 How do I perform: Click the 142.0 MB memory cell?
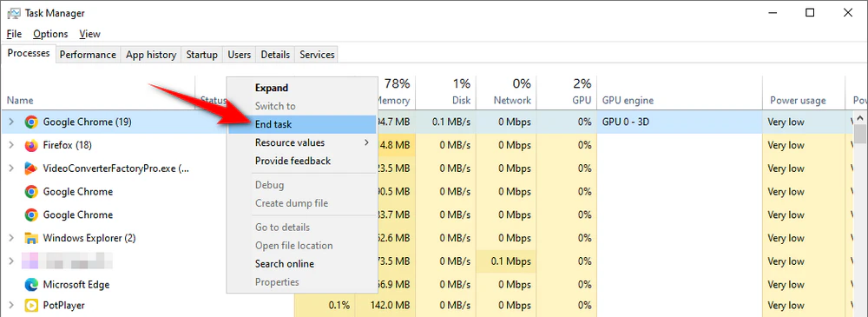(385, 306)
